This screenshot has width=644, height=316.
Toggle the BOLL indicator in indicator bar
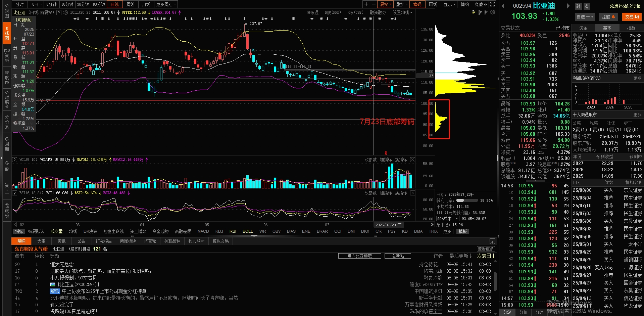pyautogui.click(x=248, y=231)
